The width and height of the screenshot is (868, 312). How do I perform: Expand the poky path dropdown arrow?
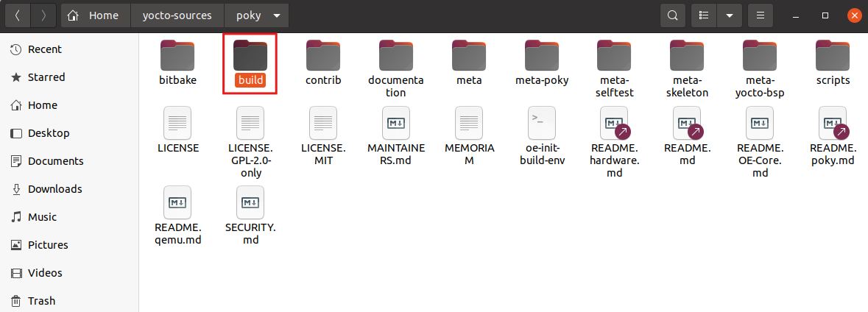click(x=277, y=16)
